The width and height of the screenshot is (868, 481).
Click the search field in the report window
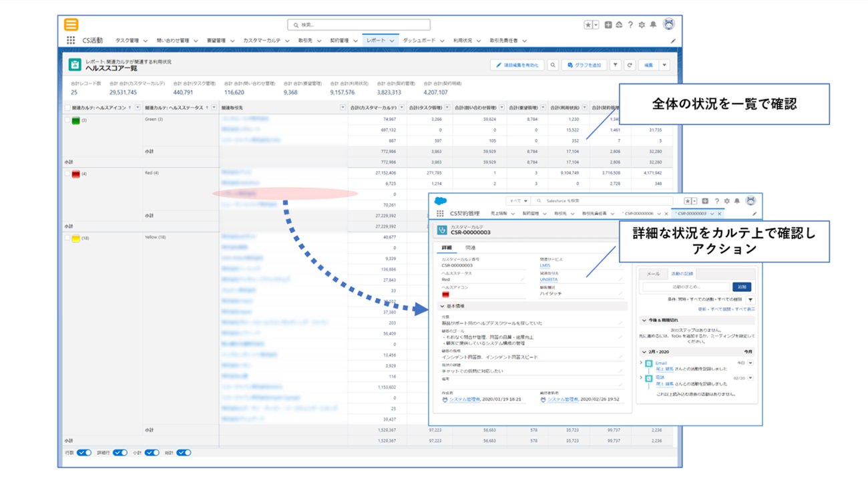tap(359, 25)
